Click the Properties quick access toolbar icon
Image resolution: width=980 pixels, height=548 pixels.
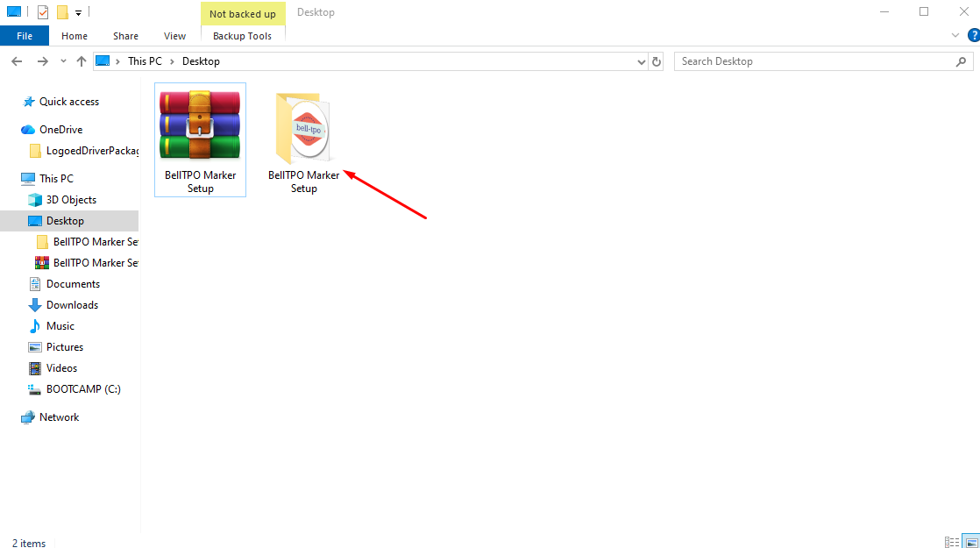tap(42, 12)
